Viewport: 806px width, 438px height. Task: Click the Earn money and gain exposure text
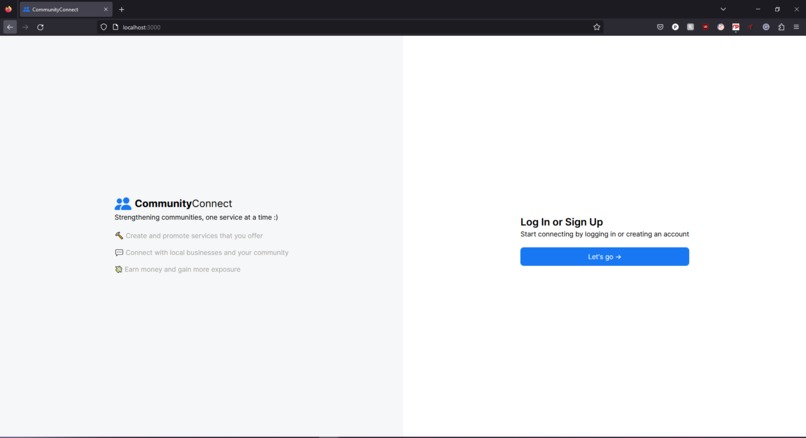click(182, 269)
